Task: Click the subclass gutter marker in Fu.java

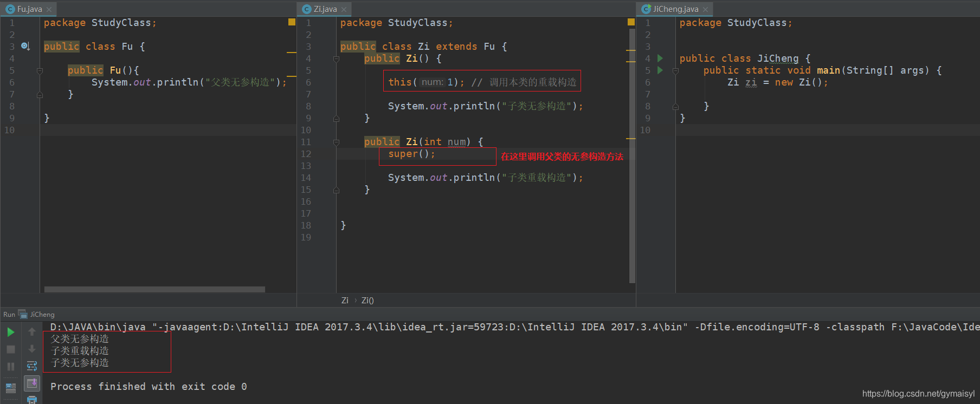Action: point(25,46)
